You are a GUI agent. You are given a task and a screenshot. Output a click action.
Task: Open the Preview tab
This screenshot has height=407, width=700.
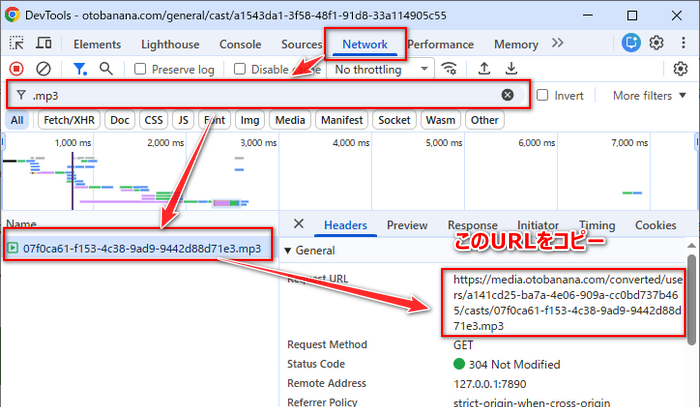tap(407, 225)
